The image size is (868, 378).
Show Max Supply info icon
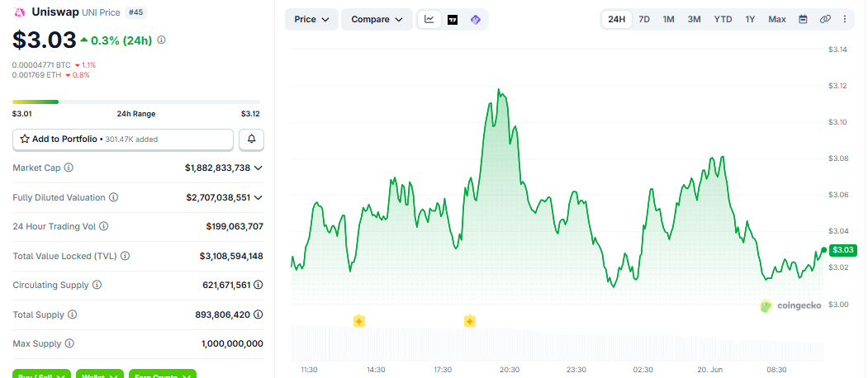69,343
